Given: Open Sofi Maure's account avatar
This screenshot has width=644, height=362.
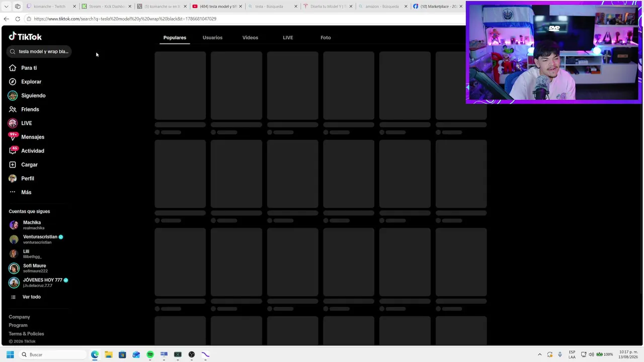Looking at the screenshot, I should [14, 268].
